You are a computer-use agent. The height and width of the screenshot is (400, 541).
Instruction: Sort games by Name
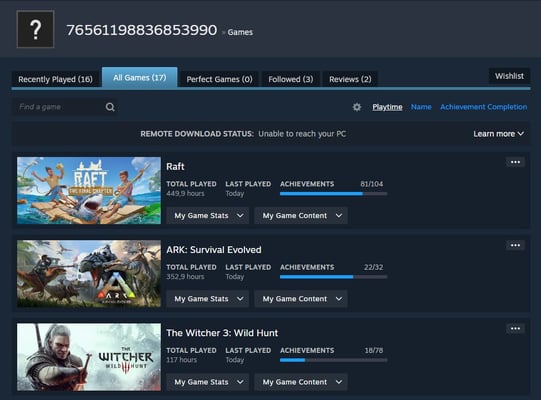point(421,107)
